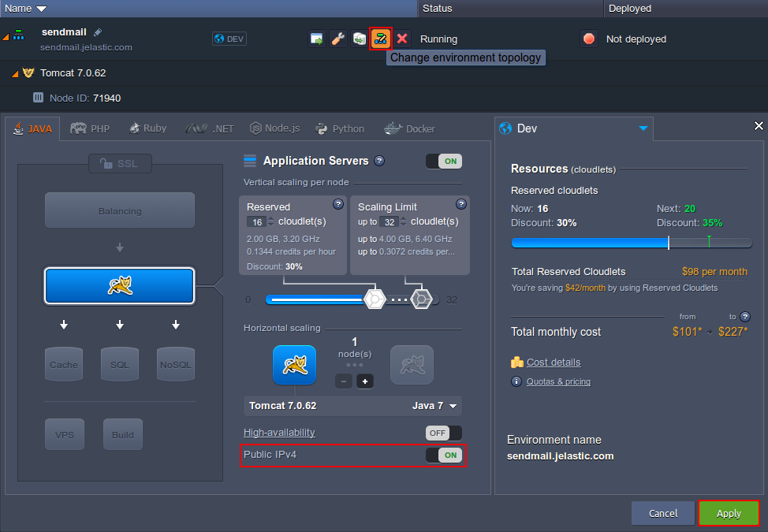Image resolution: width=768 pixels, height=532 pixels.
Task: Click the red Not deployed status icon
Action: pos(589,39)
